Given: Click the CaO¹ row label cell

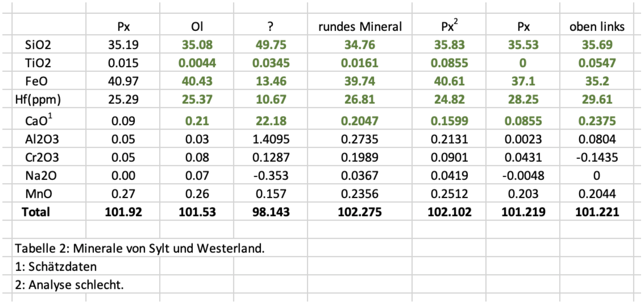Looking at the screenshot, I should click(x=39, y=121).
